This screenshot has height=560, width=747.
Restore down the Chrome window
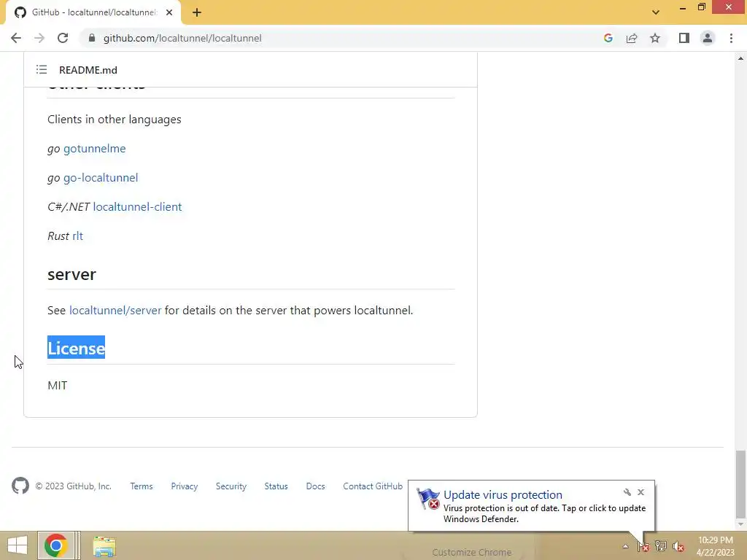[x=701, y=7]
